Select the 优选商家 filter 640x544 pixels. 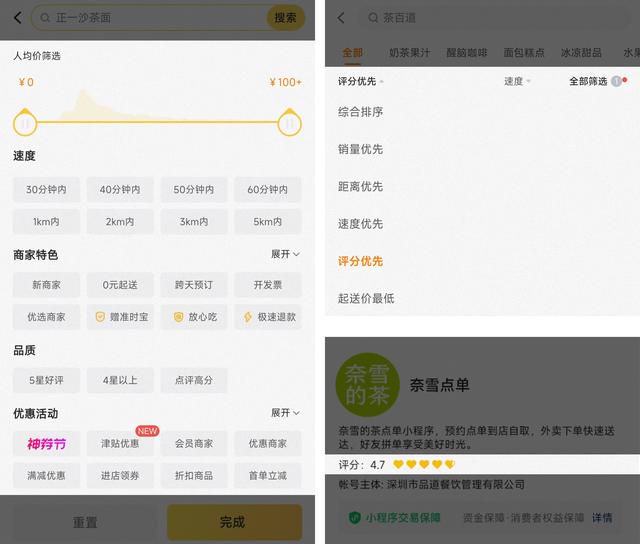tap(46, 317)
